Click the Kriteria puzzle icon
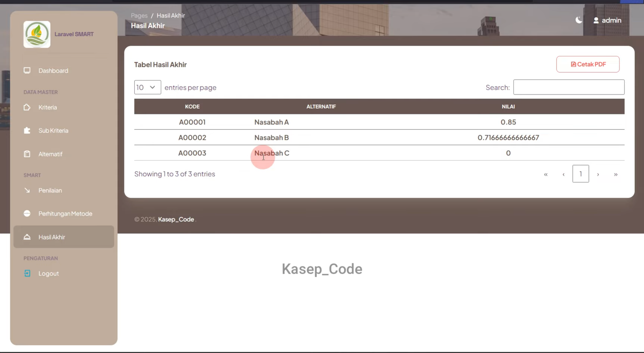Screen dimensions: 644x353 point(27,107)
